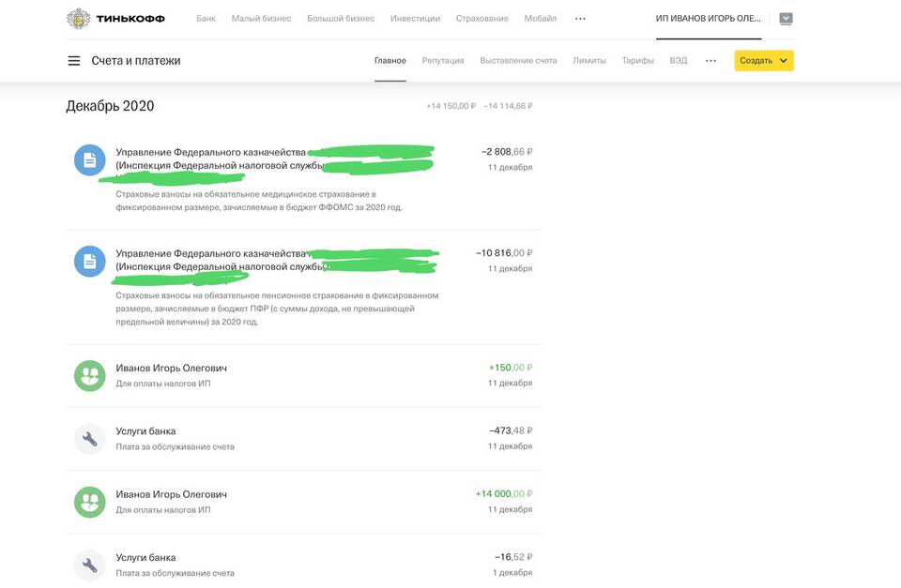Open the mail envelope icon in top right

point(786,19)
